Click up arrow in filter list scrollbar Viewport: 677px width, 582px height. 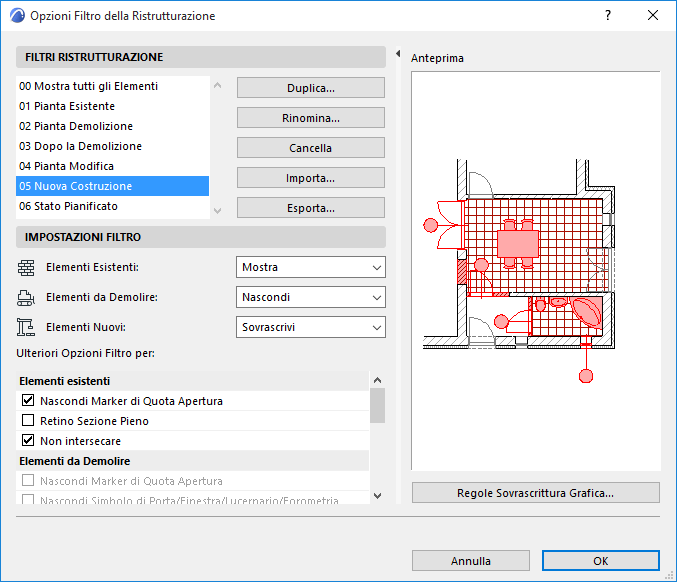[218, 86]
